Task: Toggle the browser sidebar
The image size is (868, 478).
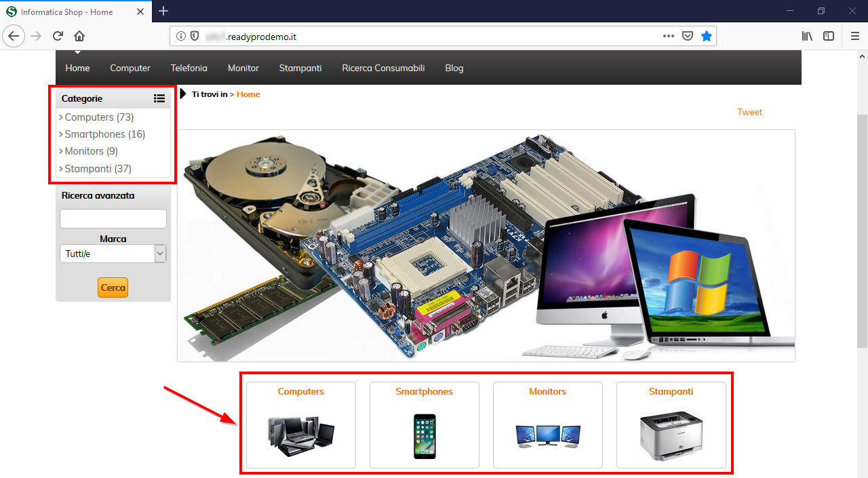Action: coord(829,36)
